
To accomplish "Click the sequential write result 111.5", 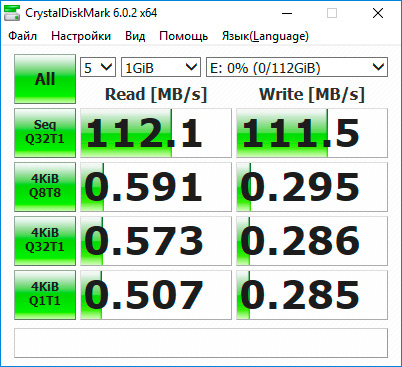I will coord(312,133).
